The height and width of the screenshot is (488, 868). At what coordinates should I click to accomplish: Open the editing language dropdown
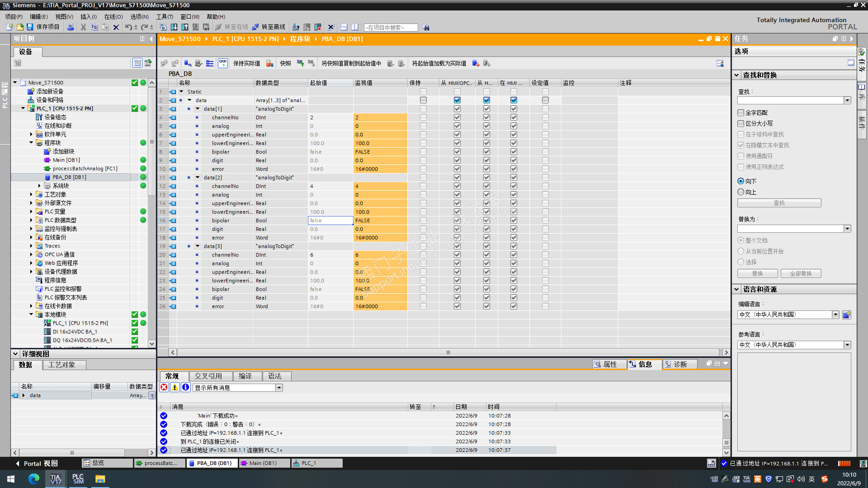click(x=835, y=314)
